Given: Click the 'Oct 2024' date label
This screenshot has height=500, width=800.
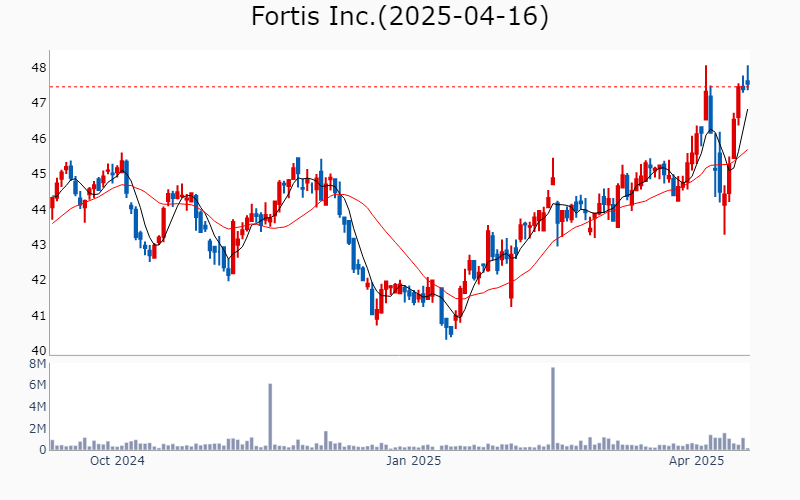Looking at the screenshot, I should click(117, 461).
